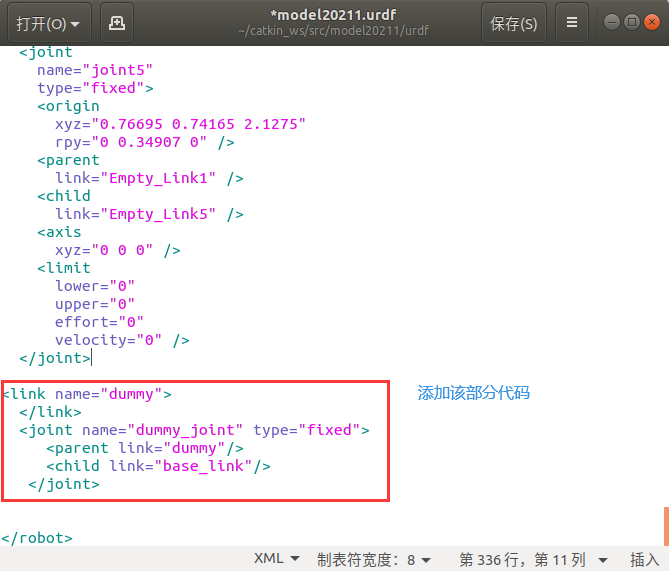Image resolution: width=669 pixels, height=571 pixels.
Task: Click the <child tag above Empty_Link5
Action: [x=64, y=196]
